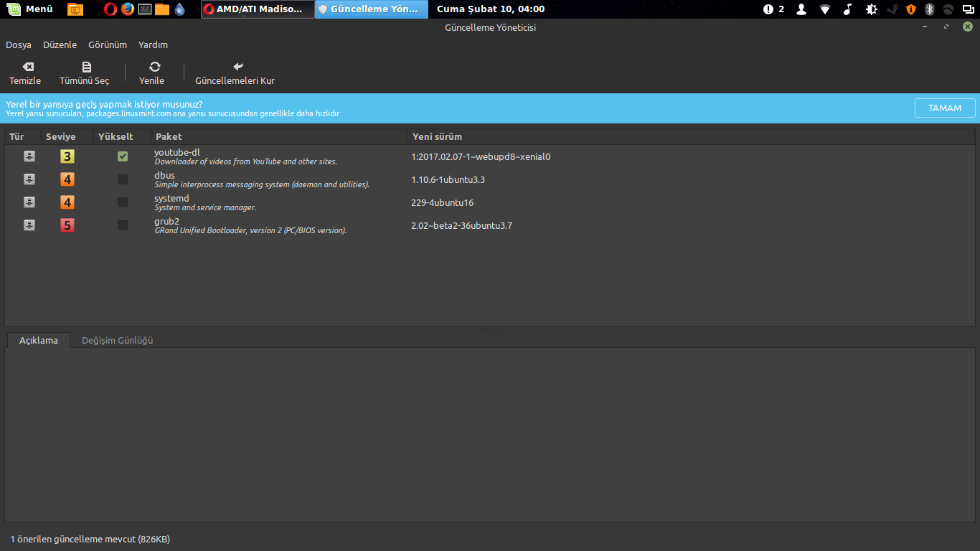Screen dimensions: 980x551
Task: Open the file manager folder launcher
Action: click(162, 9)
